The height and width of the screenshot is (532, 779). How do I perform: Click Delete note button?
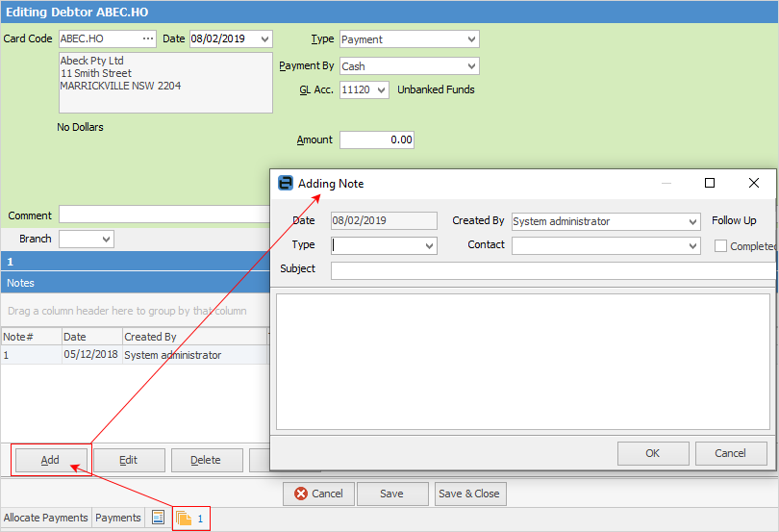206,460
